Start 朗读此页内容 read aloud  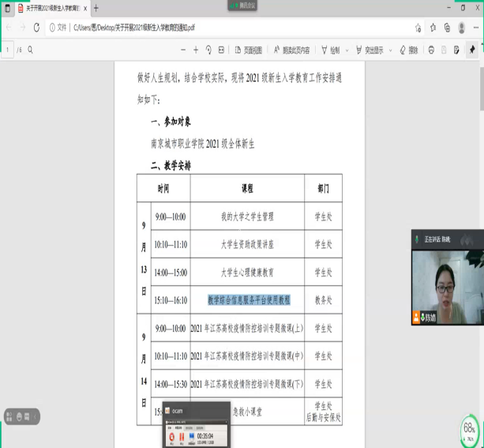coord(291,50)
